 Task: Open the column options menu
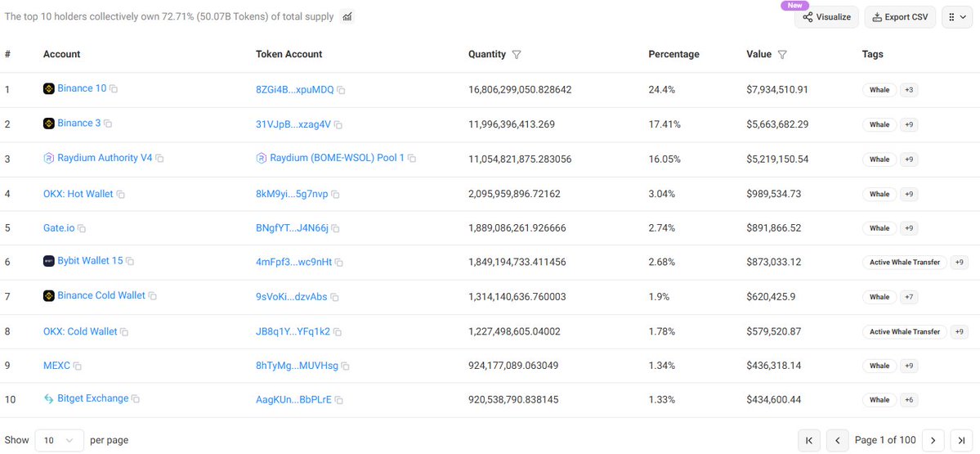[x=957, y=17]
